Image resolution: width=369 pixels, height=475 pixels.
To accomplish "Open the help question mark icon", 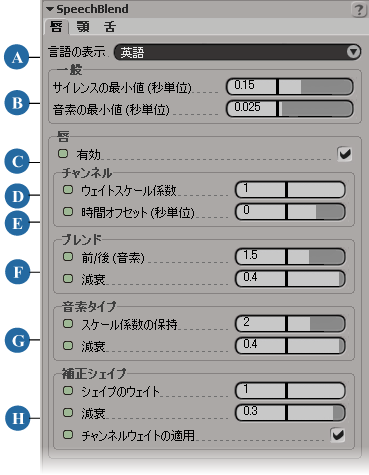I will pyautogui.click(x=359, y=10).
